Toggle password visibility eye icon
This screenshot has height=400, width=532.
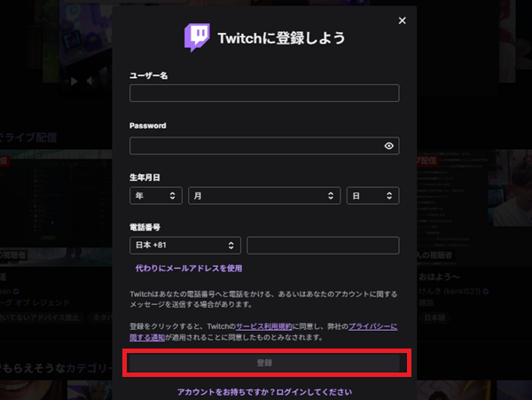(389, 145)
